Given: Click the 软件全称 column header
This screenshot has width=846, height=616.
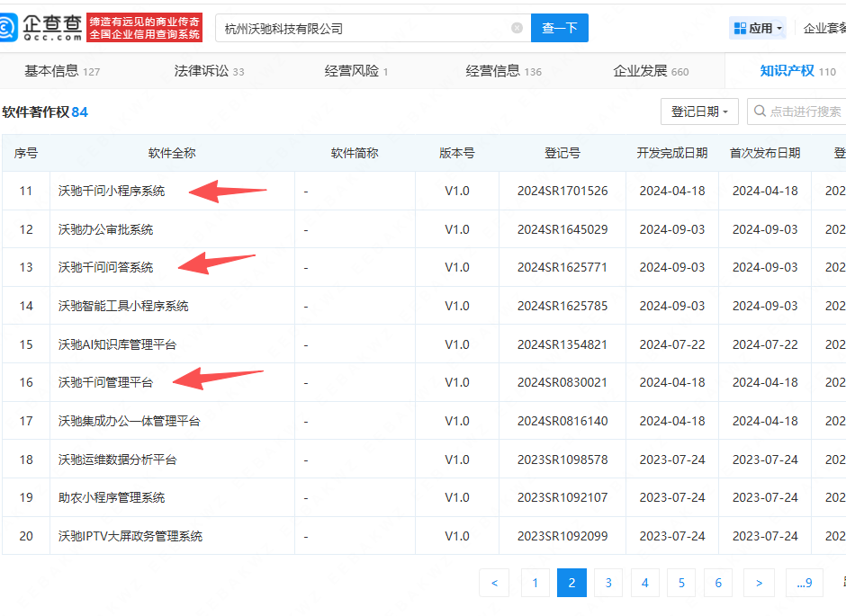Looking at the screenshot, I should (x=172, y=153).
